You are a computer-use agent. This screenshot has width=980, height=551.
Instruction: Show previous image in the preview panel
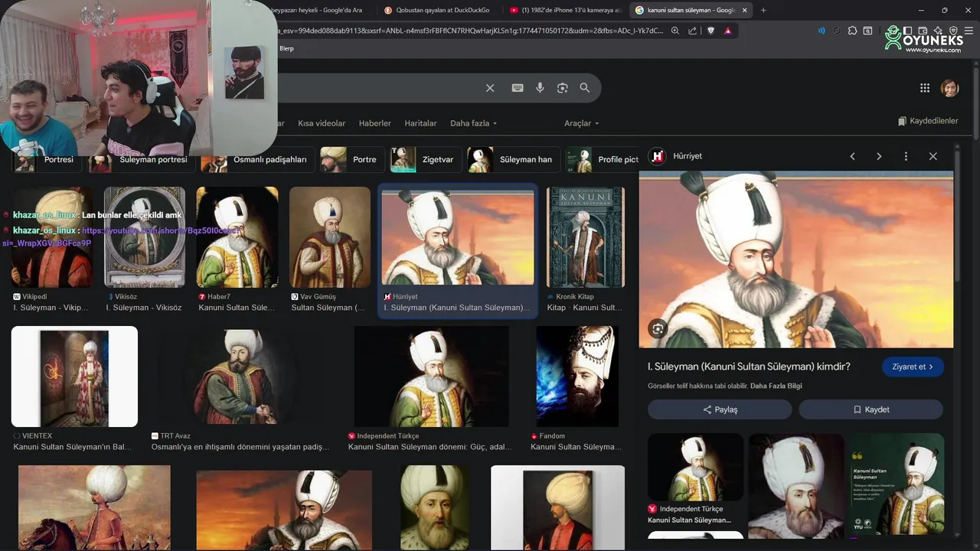tap(852, 156)
